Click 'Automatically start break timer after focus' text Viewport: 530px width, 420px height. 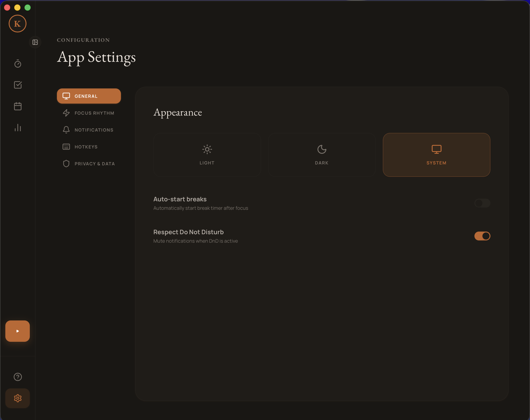(x=201, y=208)
